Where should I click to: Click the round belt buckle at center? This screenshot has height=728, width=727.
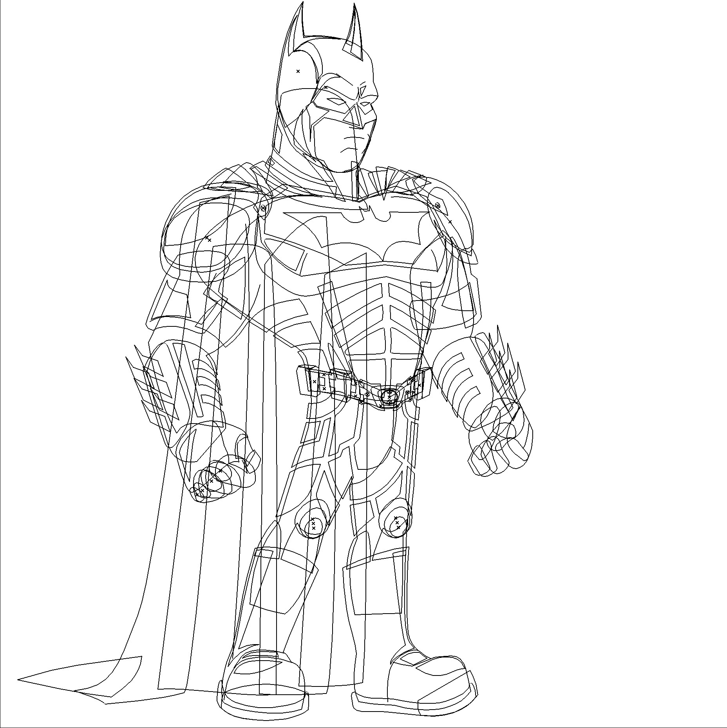(390, 396)
